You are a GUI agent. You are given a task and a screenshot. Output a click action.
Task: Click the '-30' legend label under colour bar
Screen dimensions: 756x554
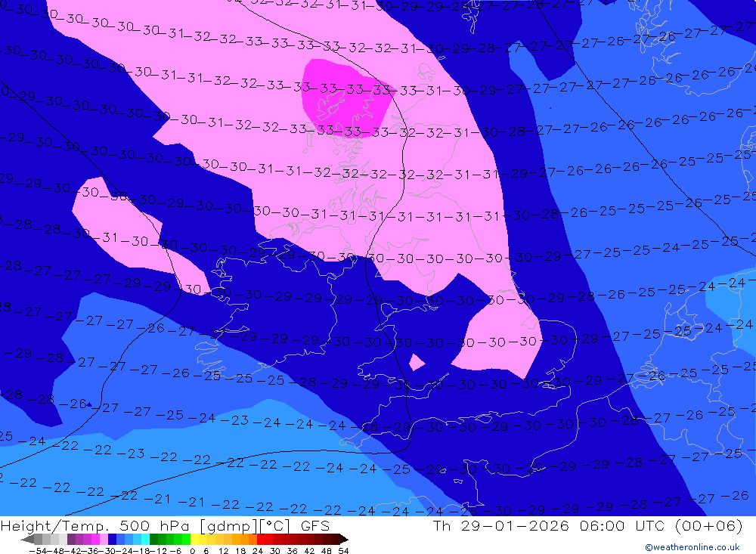tap(107, 551)
